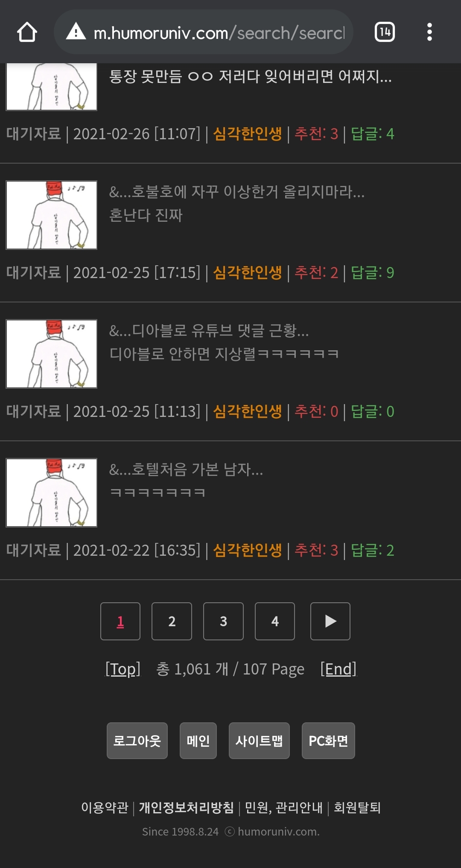Screen dimensions: 461x868
Task: Click the [End] link to last page
Action: tap(338, 669)
